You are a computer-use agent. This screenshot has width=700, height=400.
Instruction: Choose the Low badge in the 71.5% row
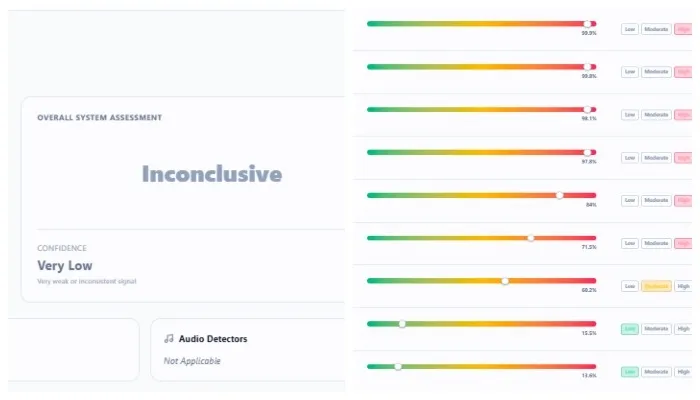pyautogui.click(x=629, y=243)
